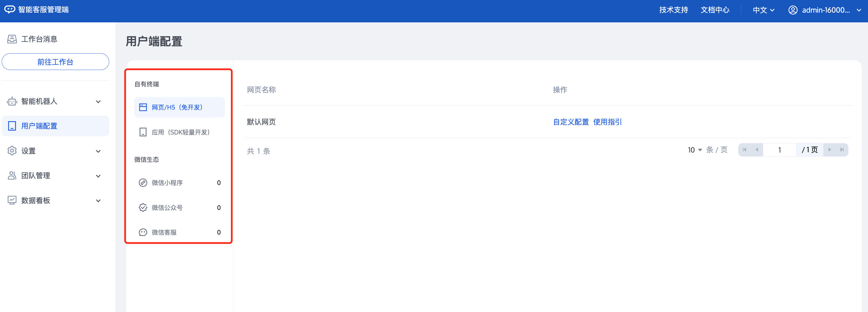Select 应用（SDK轻量开发）tab
The width and height of the screenshot is (868, 312).
pyautogui.click(x=179, y=132)
